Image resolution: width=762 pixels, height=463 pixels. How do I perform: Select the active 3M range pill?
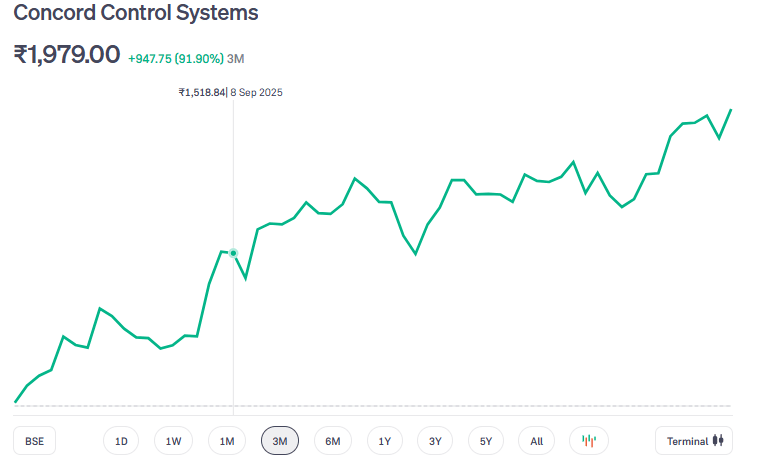(280, 441)
